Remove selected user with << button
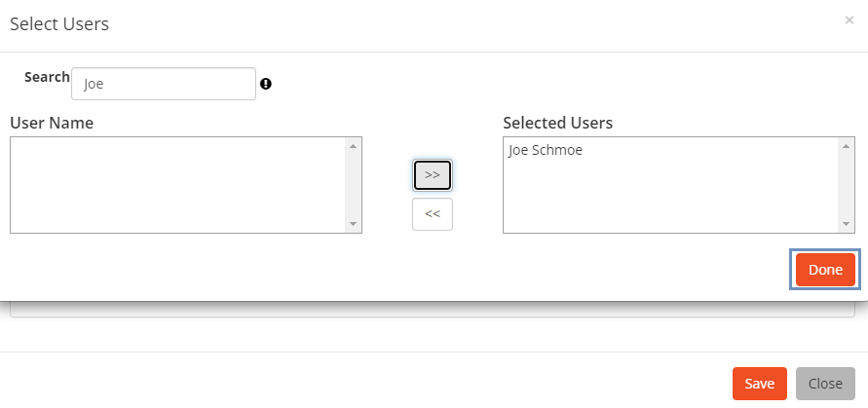This screenshot has width=868, height=408. click(x=433, y=213)
